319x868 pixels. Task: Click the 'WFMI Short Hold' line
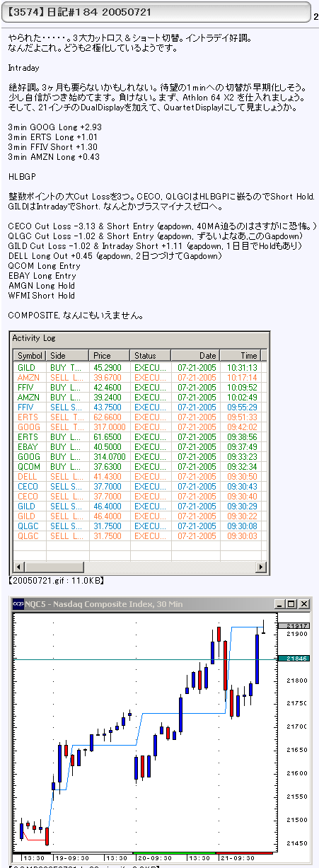click(41, 296)
